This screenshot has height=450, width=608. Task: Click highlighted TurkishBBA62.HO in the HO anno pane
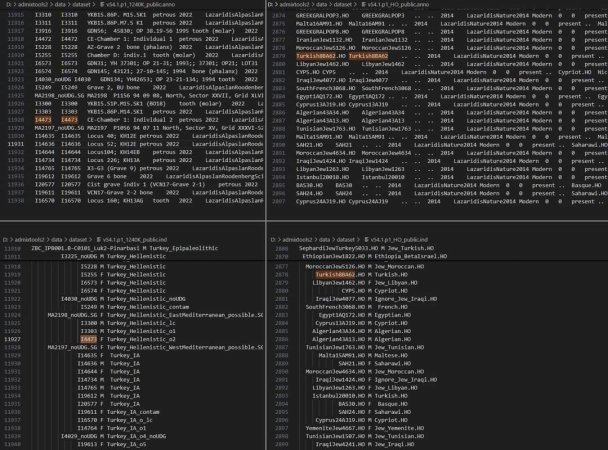click(321, 56)
